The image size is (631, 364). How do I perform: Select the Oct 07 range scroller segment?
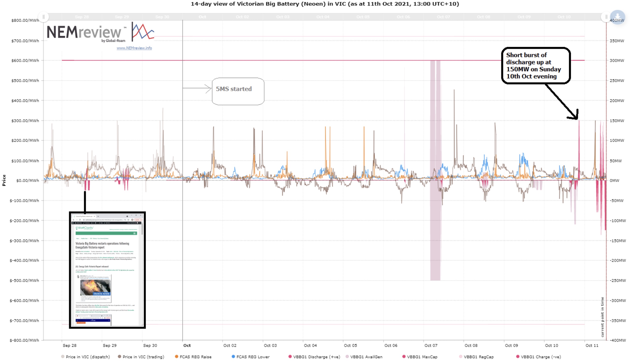click(x=443, y=17)
